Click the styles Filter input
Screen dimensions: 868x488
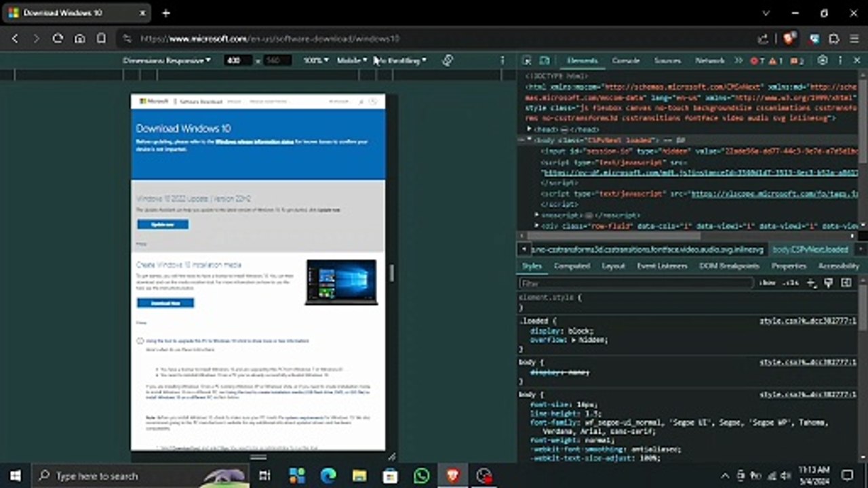pos(636,283)
